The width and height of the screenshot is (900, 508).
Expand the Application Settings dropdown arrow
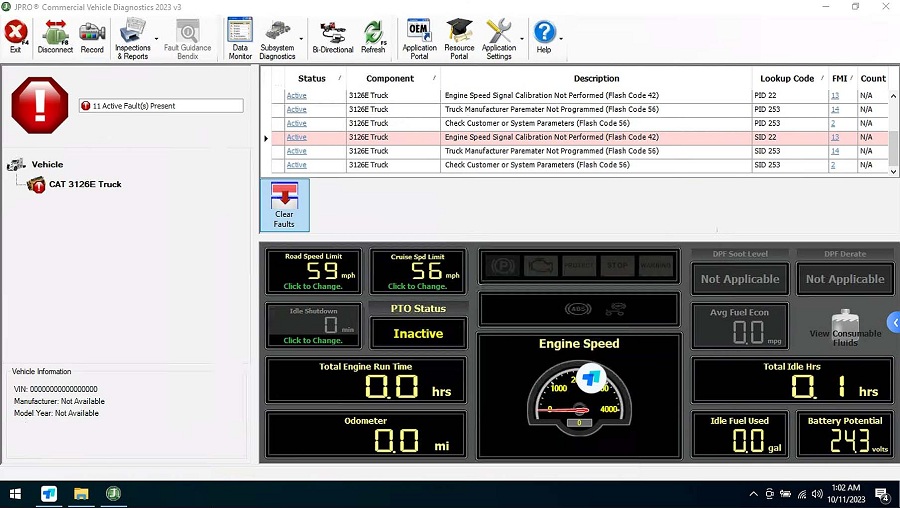coord(522,39)
